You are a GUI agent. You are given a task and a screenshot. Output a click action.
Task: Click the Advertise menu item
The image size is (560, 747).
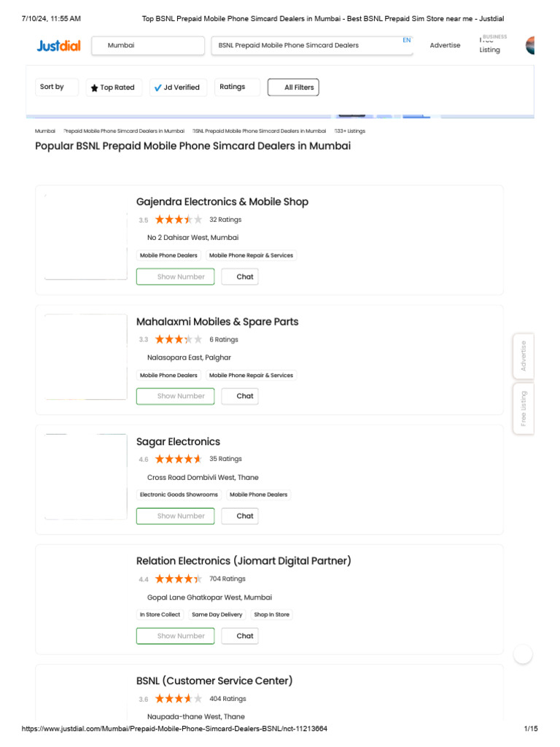pos(445,45)
